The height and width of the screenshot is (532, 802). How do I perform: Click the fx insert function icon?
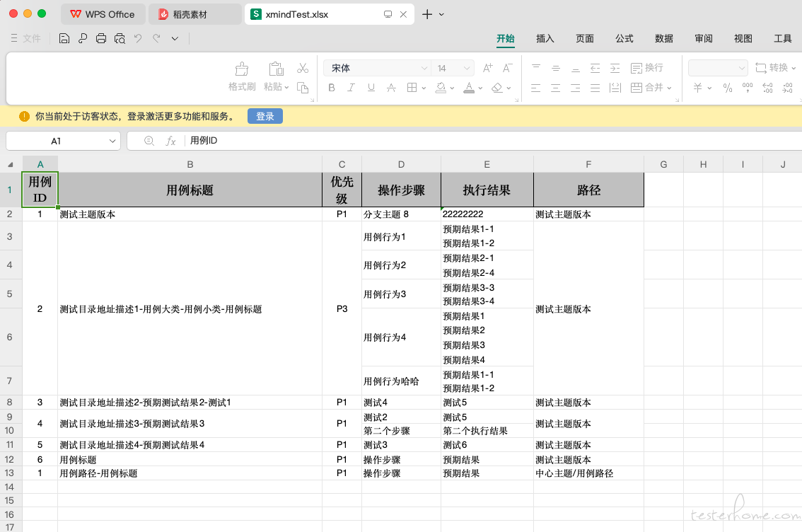click(x=171, y=141)
